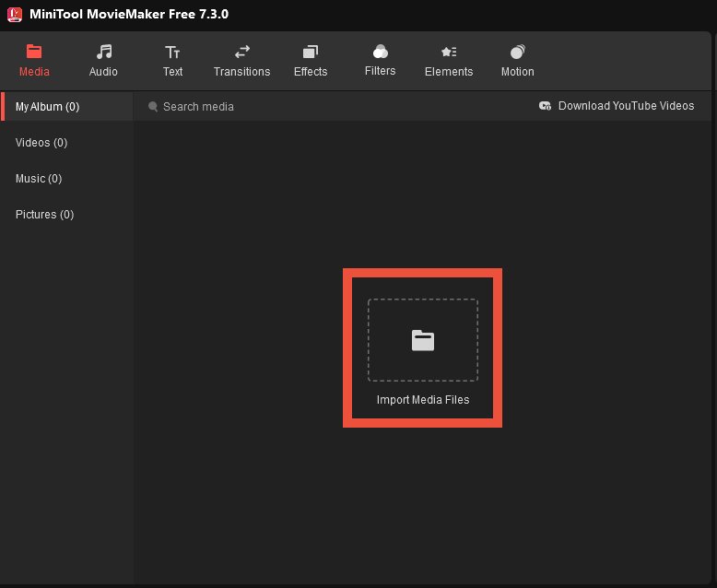This screenshot has height=588, width=717.
Task: Open the Media tab
Action: click(34, 61)
